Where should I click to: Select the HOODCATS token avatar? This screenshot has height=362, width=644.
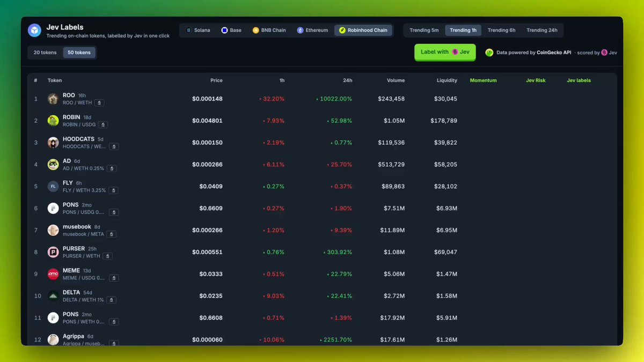point(53,143)
